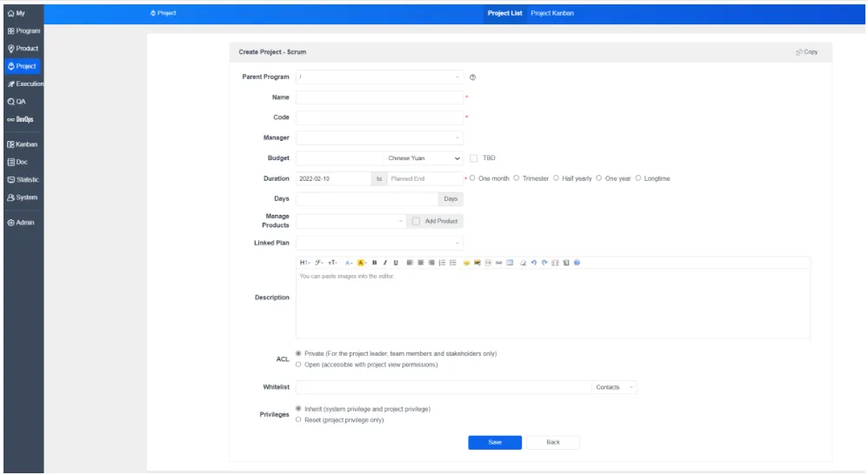Expand the Manager dropdown

[x=379, y=137]
